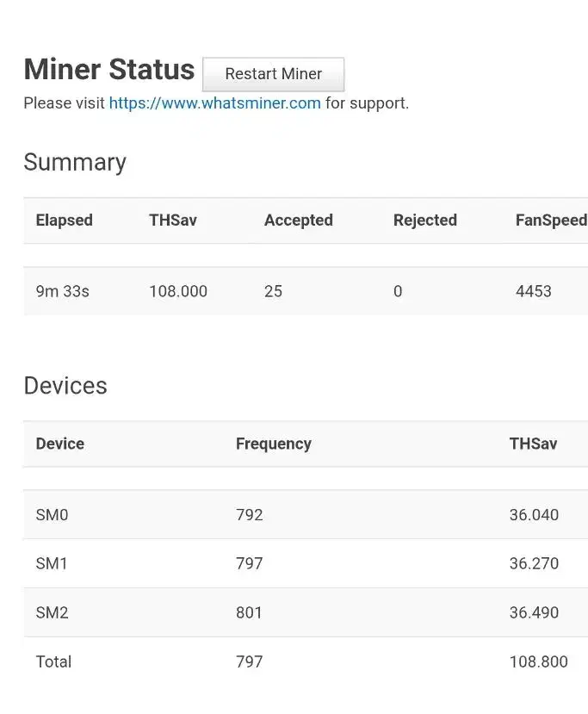This screenshot has height=714, width=588.
Task: Click the Miner Status heading
Action: click(109, 70)
